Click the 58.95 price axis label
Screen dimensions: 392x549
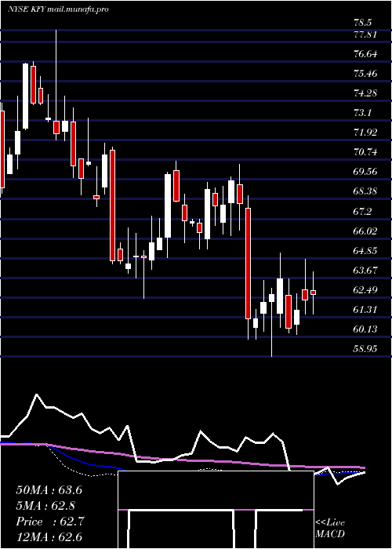coord(365,348)
